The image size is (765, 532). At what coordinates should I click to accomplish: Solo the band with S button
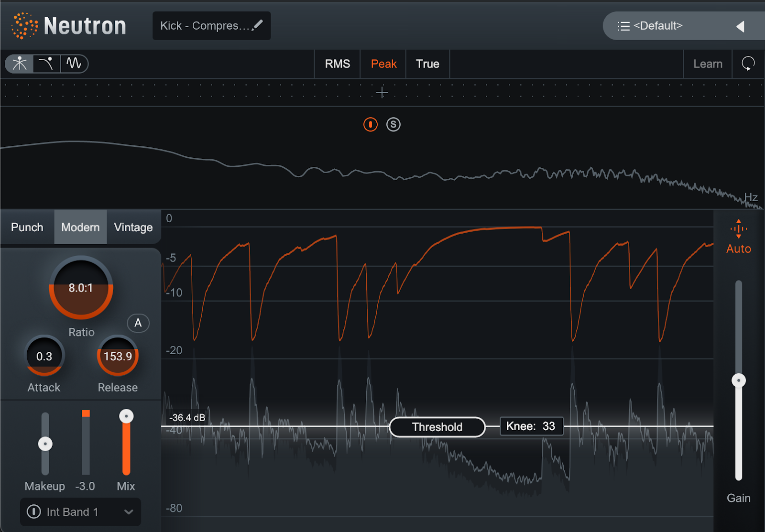point(393,125)
